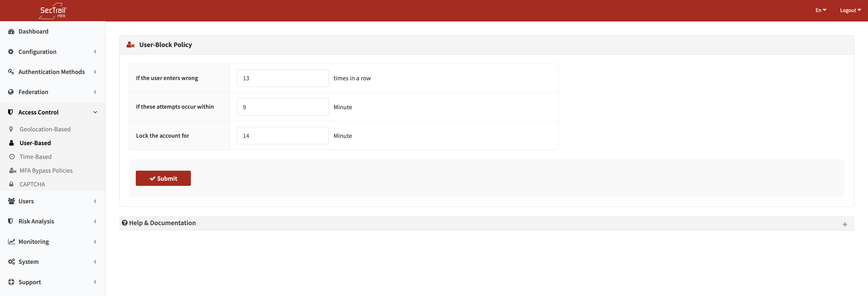Expand the Help & Documentation panel
The image size is (868, 296).
pyautogui.click(x=844, y=224)
